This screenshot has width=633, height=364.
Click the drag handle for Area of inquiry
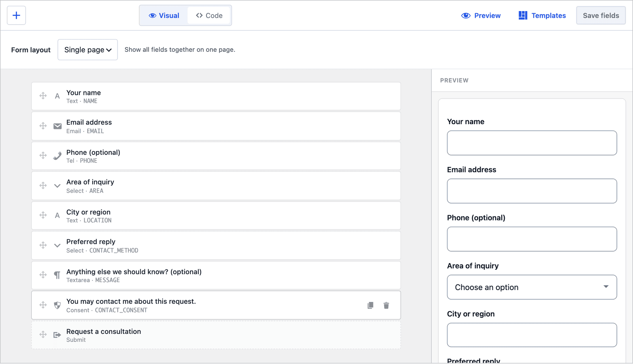click(x=43, y=186)
